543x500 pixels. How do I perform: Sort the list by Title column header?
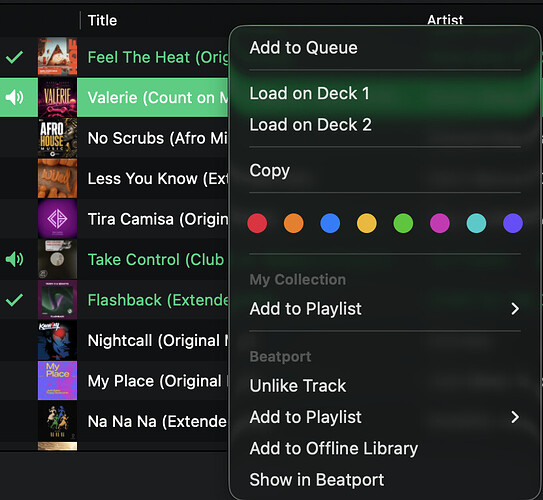pyautogui.click(x=102, y=20)
